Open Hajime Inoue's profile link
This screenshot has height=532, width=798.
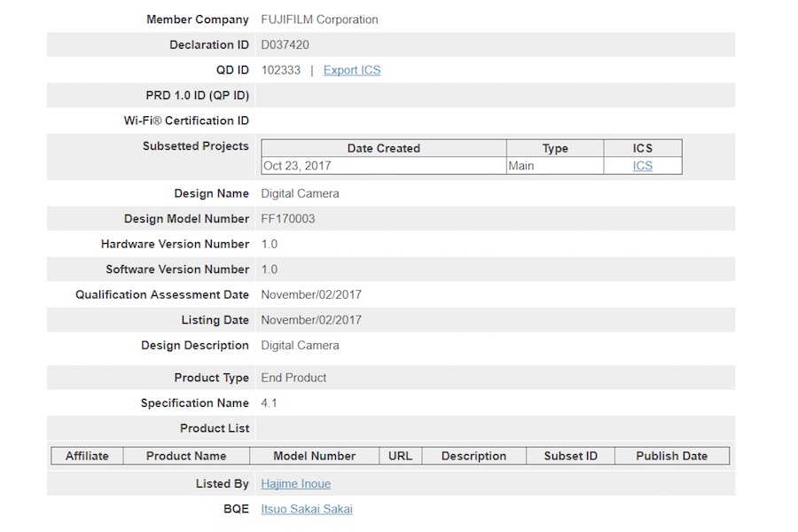point(296,484)
